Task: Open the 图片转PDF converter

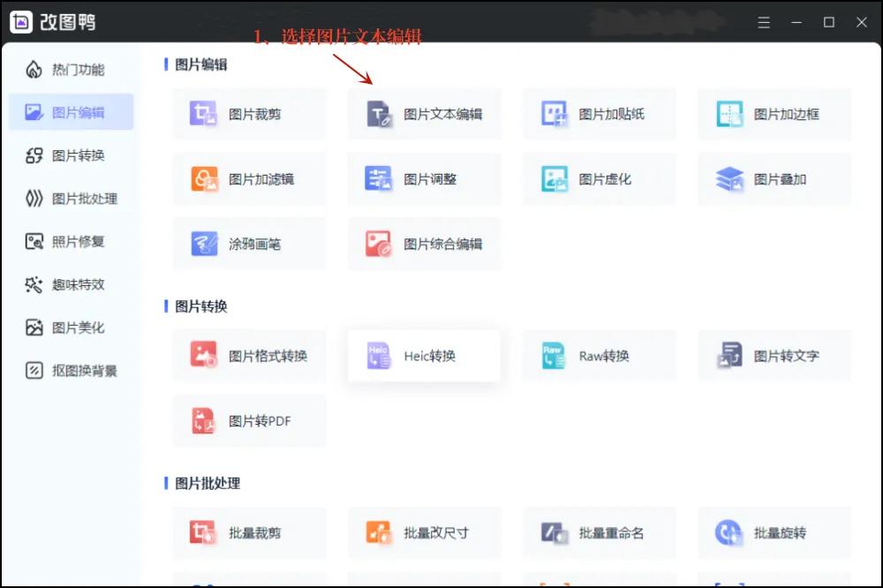Action: [249, 420]
